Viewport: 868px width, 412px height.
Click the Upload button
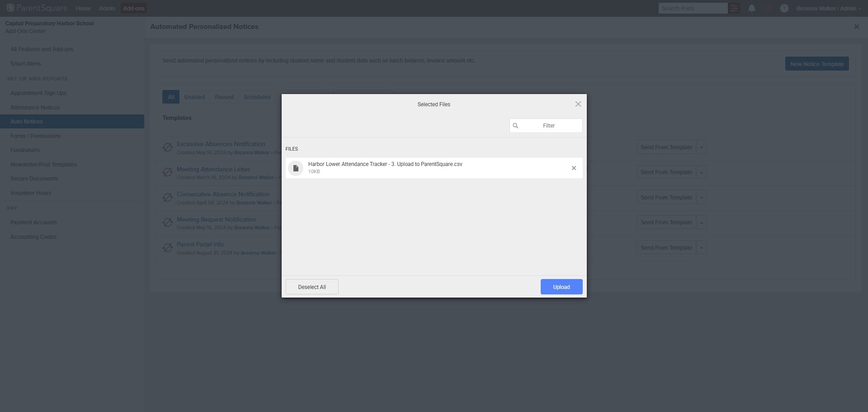click(x=561, y=287)
